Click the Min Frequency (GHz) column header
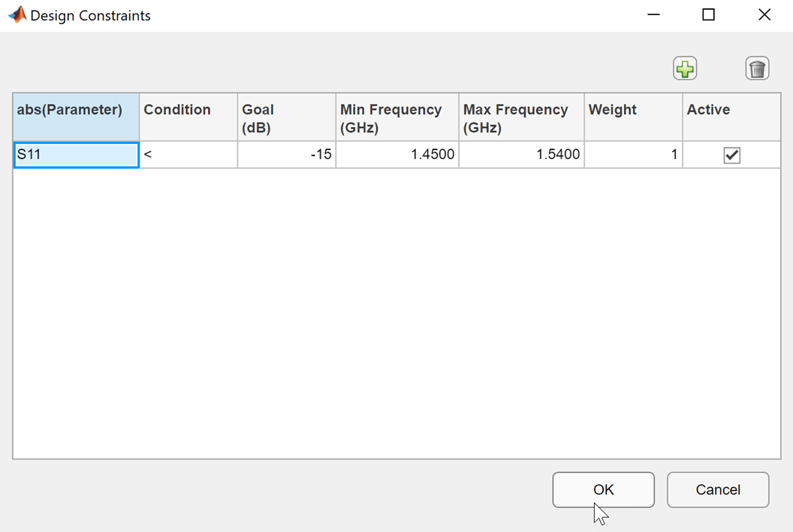The image size is (793, 532). coord(396,117)
